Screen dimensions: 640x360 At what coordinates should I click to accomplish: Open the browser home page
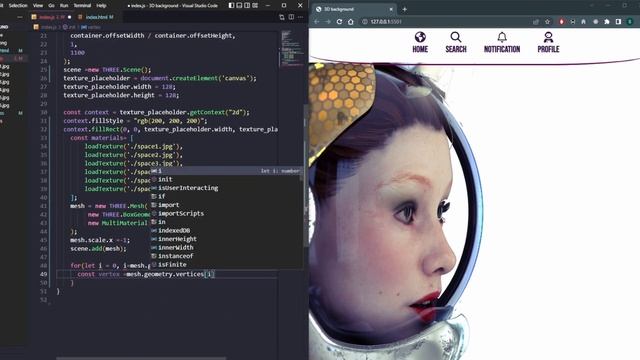click(x=351, y=22)
